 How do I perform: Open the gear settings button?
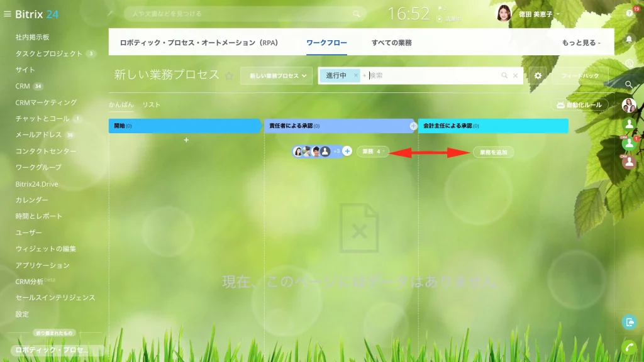pos(538,75)
